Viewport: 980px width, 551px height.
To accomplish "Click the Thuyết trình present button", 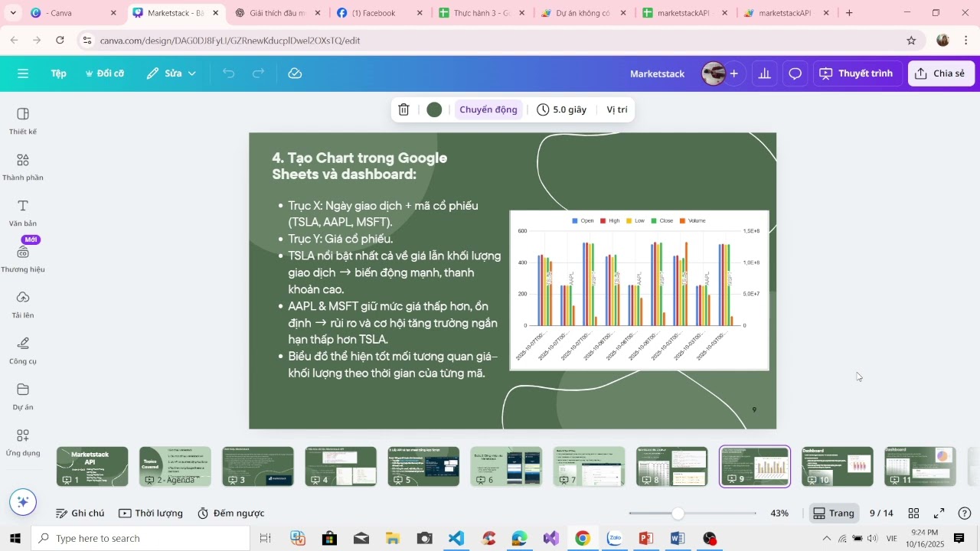I will pos(856,73).
